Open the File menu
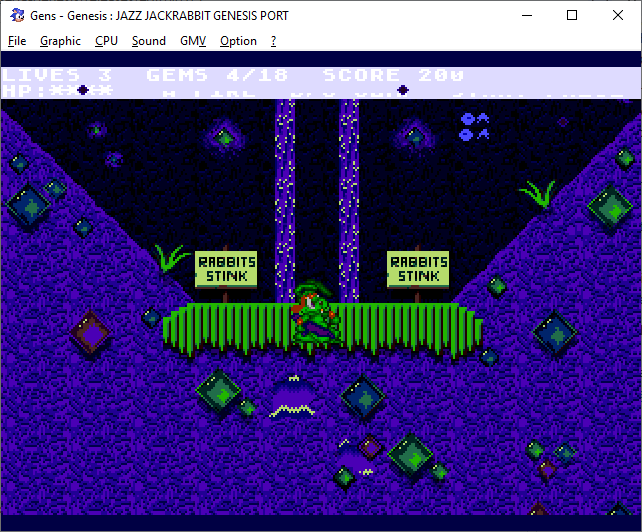Screen dimensions: 642x532 tap(17, 41)
